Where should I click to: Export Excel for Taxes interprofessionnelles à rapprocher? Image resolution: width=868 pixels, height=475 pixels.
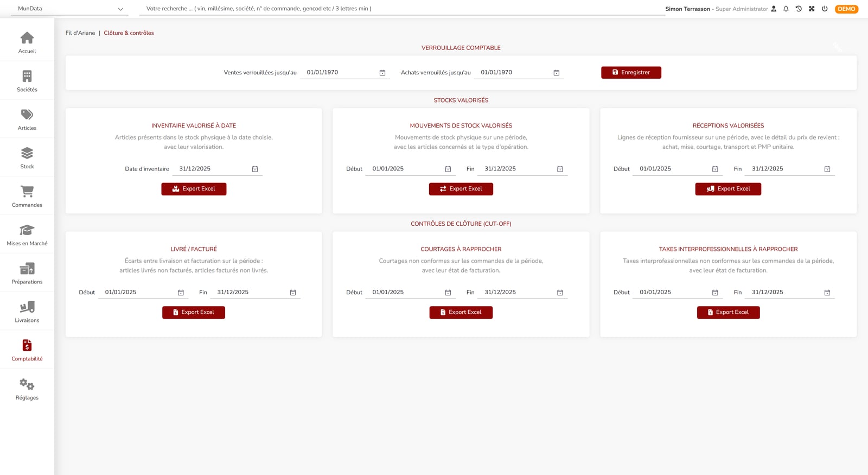coord(728,313)
